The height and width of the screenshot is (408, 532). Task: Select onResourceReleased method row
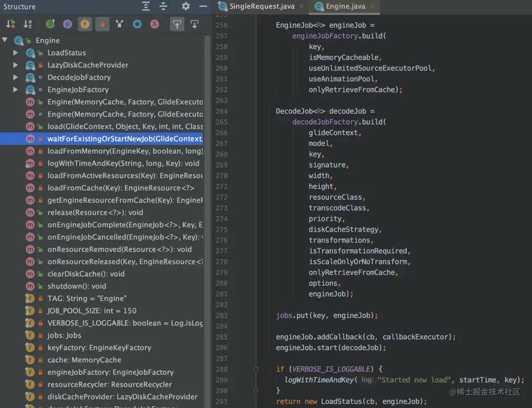pos(102,262)
